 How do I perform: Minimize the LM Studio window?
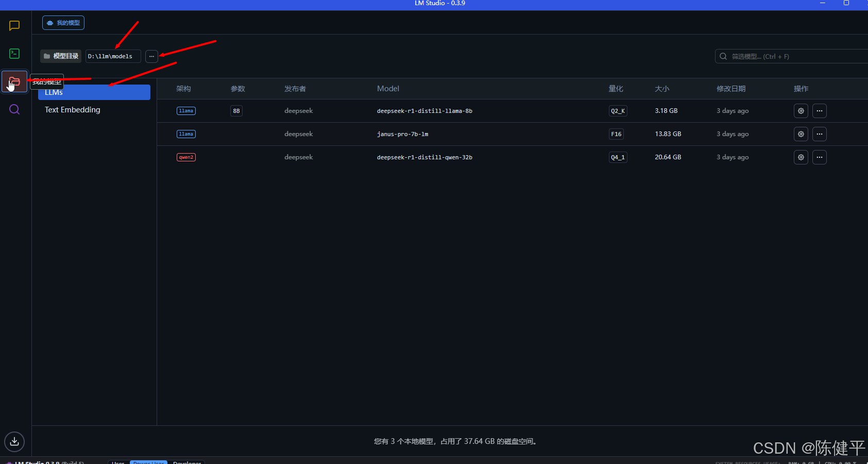point(823,3)
